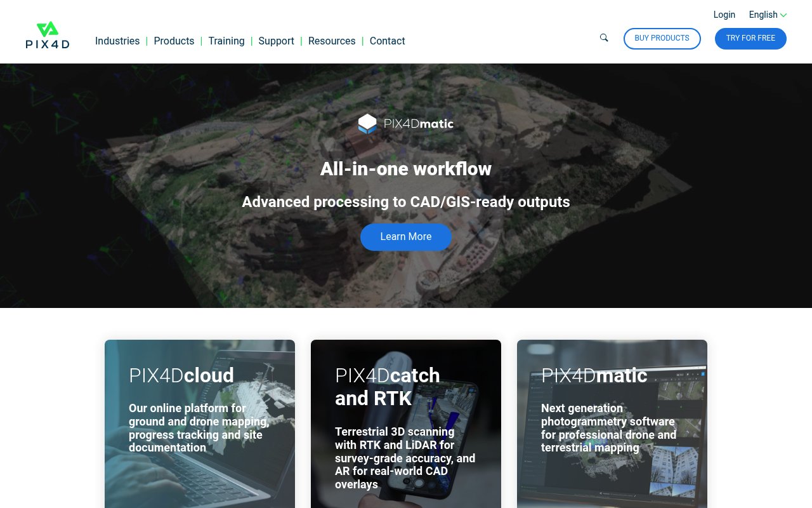Screen dimensions: 812x508
Task: Click the PIX4Dcloud online platform description
Action: [199, 428]
